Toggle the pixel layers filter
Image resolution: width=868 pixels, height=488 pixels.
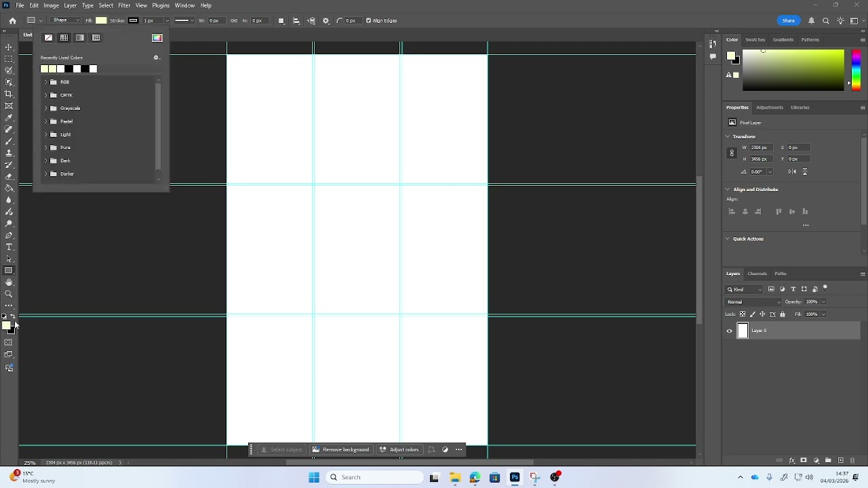click(x=771, y=289)
